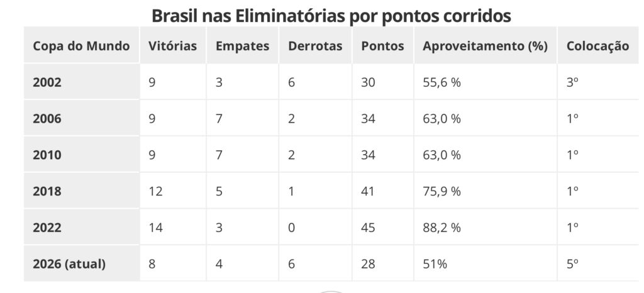Select the Copa do Mundo column header
This screenshot has height=293, width=644.
click(x=81, y=46)
